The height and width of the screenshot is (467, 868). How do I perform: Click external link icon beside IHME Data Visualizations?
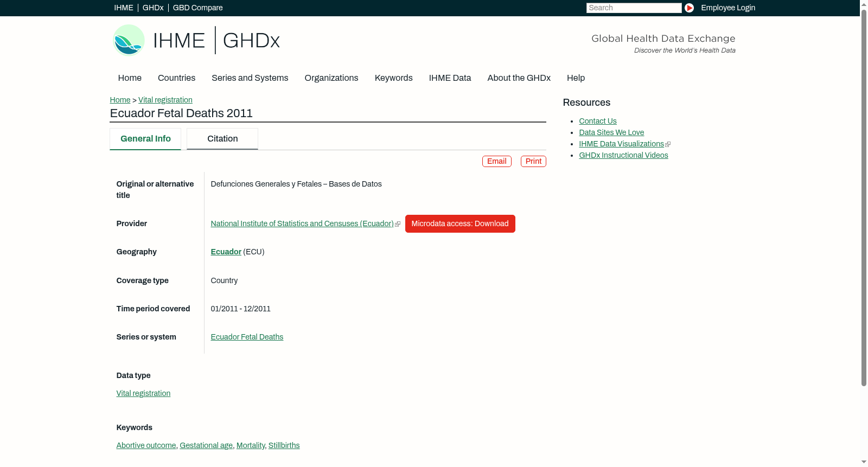coord(668,144)
